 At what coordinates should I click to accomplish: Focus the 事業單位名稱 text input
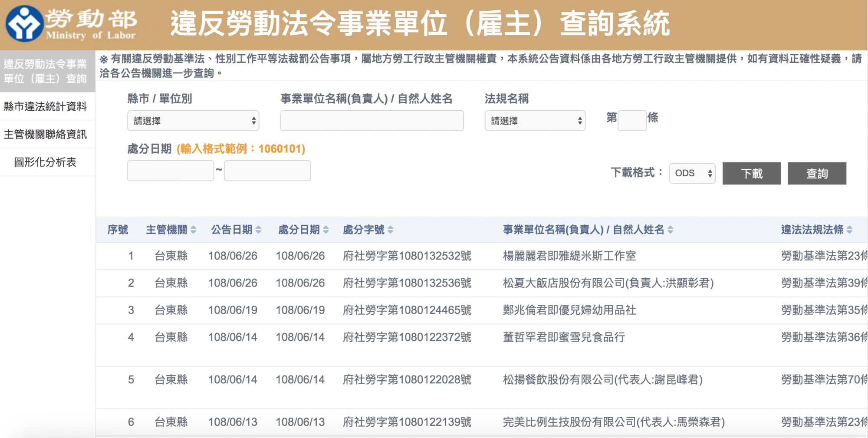[x=372, y=121]
